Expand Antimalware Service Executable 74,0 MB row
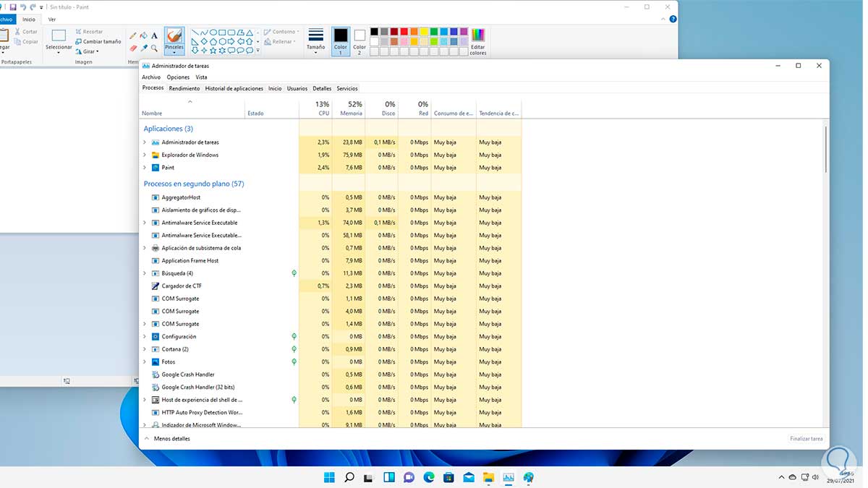 (x=145, y=223)
